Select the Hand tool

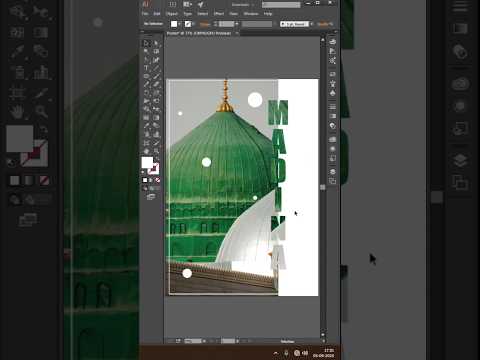click(146, 151)
